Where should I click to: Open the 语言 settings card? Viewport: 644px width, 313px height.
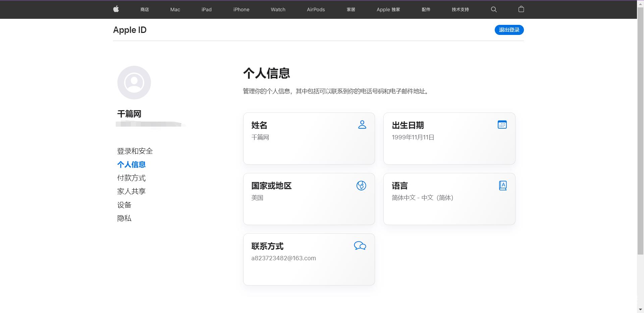coord(449,199)
